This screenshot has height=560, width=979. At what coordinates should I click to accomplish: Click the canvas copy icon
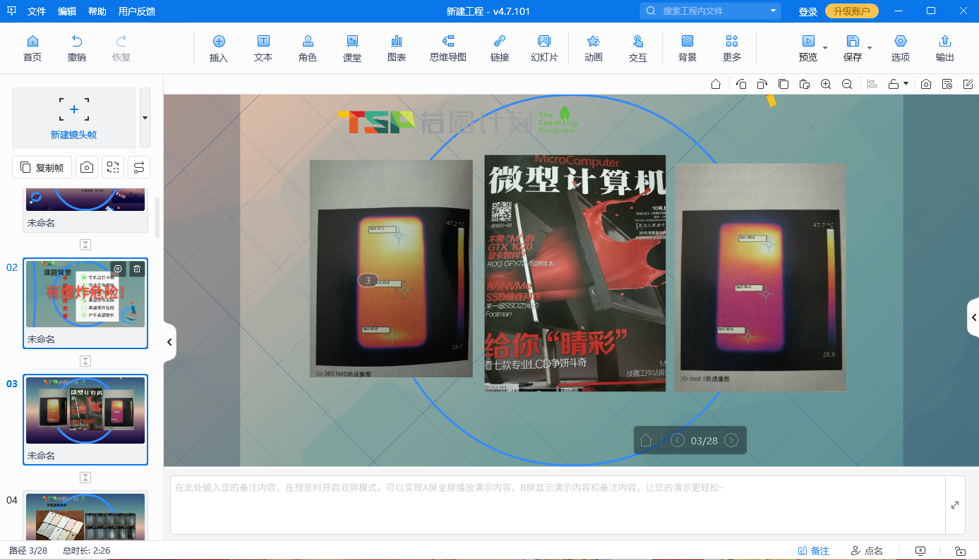(x=783, y=84)
